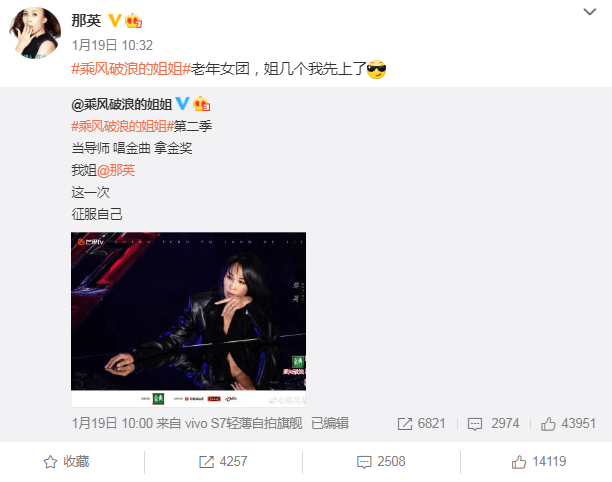The height and width of the screenshot is (482, 612).
Task: Click the sunglasses emoji in the post text
Action: (377, 69)
